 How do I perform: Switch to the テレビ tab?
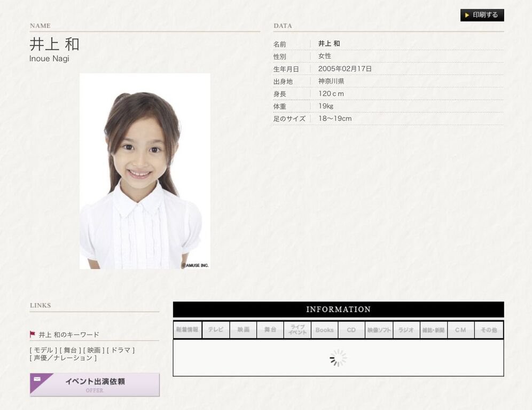tap(216, 329)
